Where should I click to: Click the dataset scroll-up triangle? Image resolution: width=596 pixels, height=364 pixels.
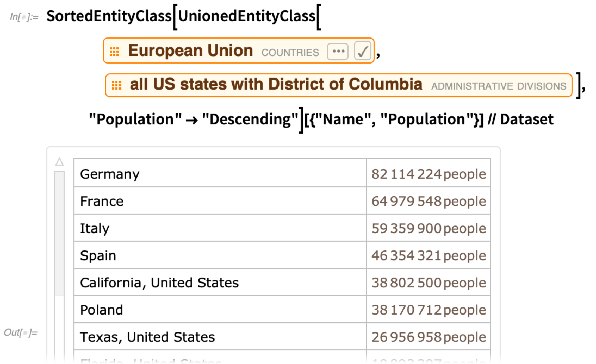(59, 162)
